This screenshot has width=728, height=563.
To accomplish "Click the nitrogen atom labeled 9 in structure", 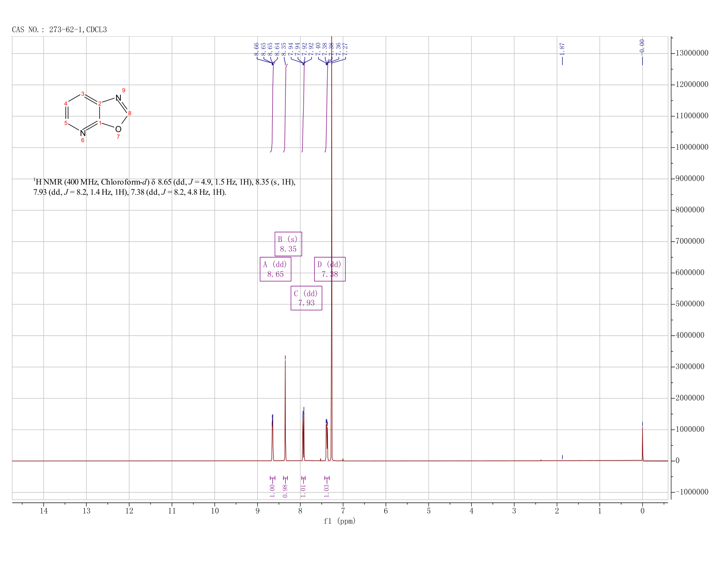I will point(118,98).
